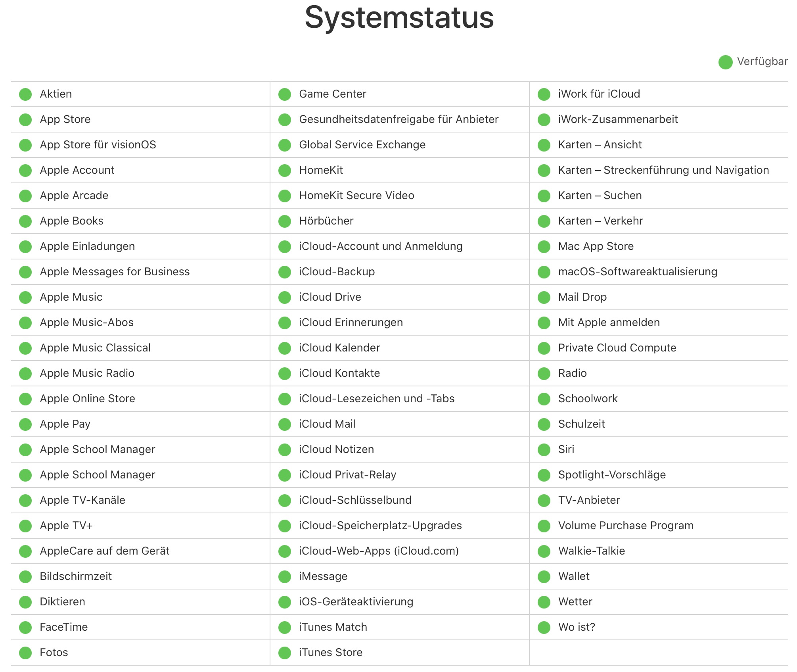Click the status dot next to Siri
The height and width of the screenshot is (672, 797).
pos(544,450)
